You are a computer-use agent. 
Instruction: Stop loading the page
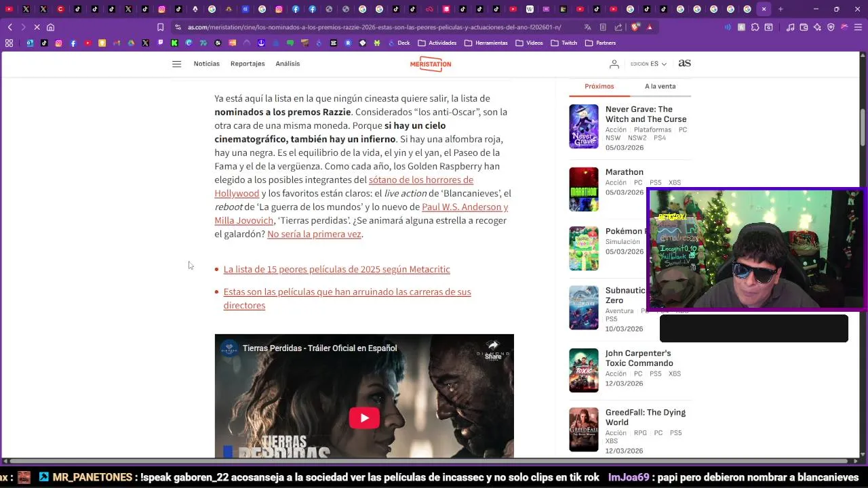(x=37, y=27)
